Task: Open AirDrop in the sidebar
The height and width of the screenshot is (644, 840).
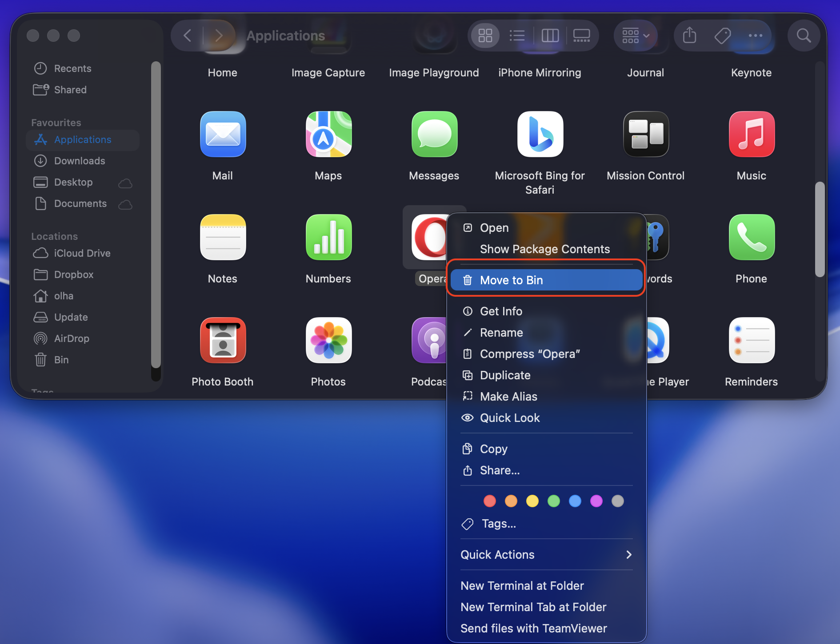Action: (83, 338)
